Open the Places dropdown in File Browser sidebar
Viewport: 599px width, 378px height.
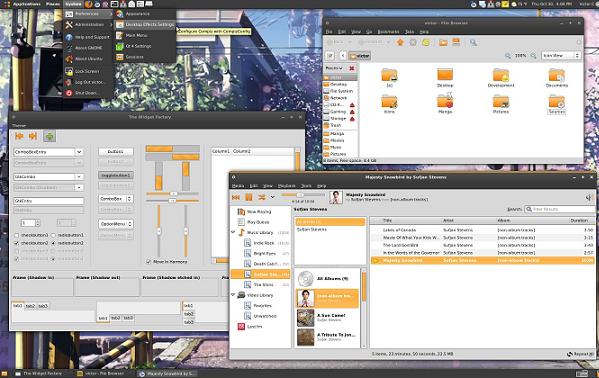[x=334, y=68]
